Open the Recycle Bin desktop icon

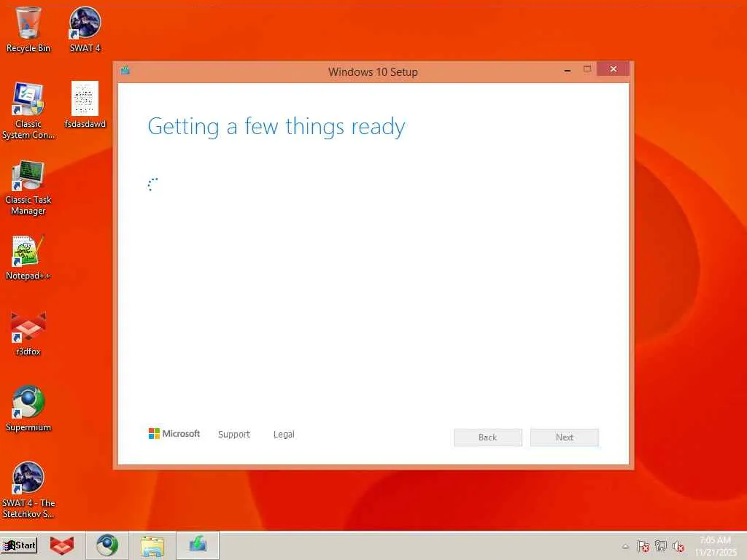point(28,29)
